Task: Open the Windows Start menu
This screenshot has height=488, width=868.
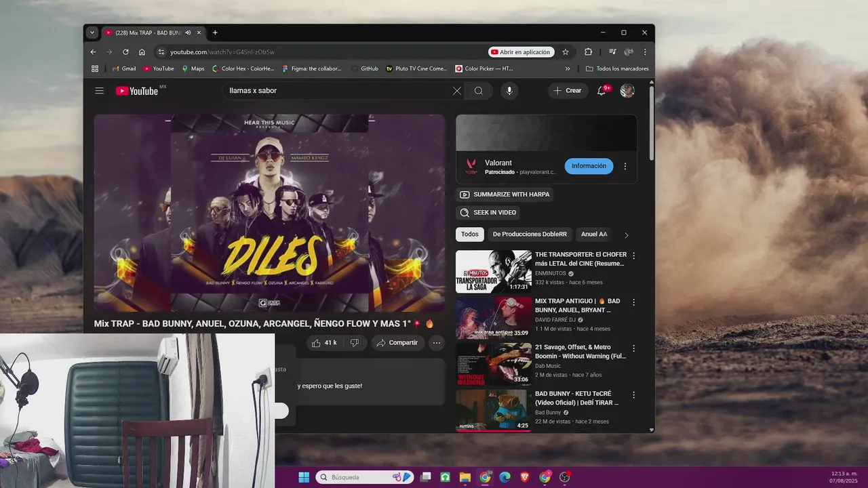Action: [304, 477]
